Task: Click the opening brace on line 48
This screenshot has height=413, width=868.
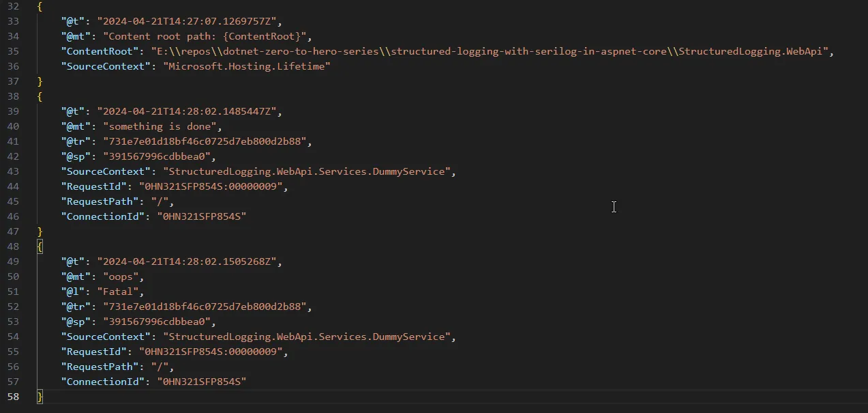Action: [x=39, y=246]
